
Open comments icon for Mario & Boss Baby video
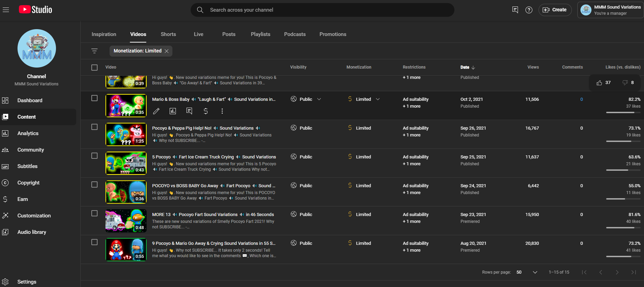click(189, 111)
